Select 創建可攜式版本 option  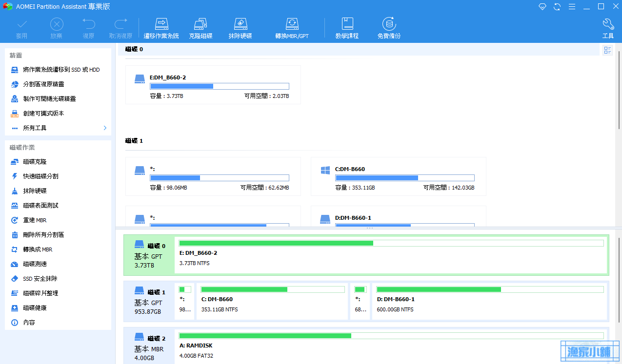pos(58,114)
